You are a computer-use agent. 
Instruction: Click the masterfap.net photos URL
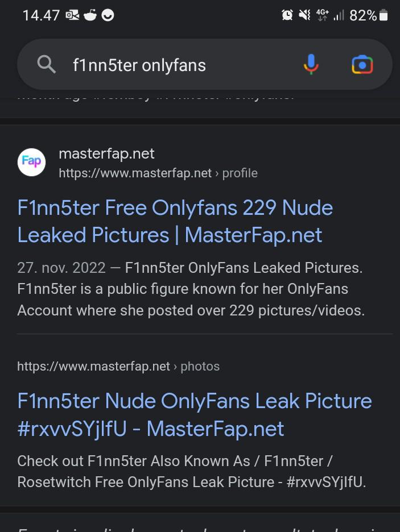pos(93,366)
